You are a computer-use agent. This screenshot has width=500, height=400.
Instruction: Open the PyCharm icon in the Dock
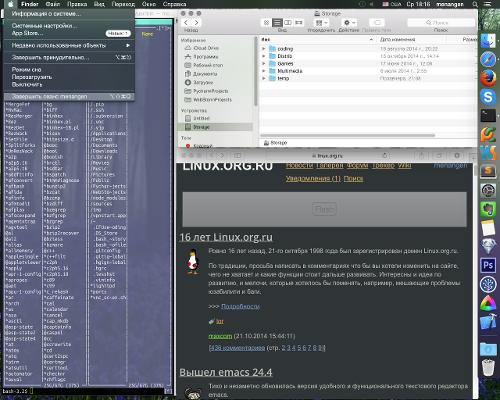click(488, 134)
